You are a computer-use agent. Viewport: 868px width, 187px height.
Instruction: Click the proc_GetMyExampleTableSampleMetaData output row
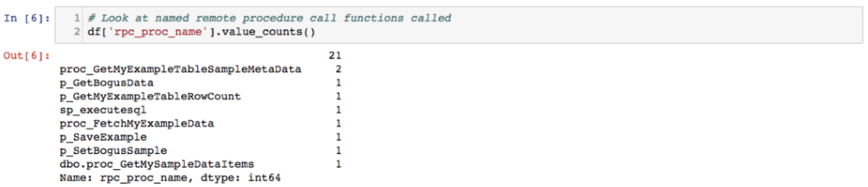pos(201,69)
